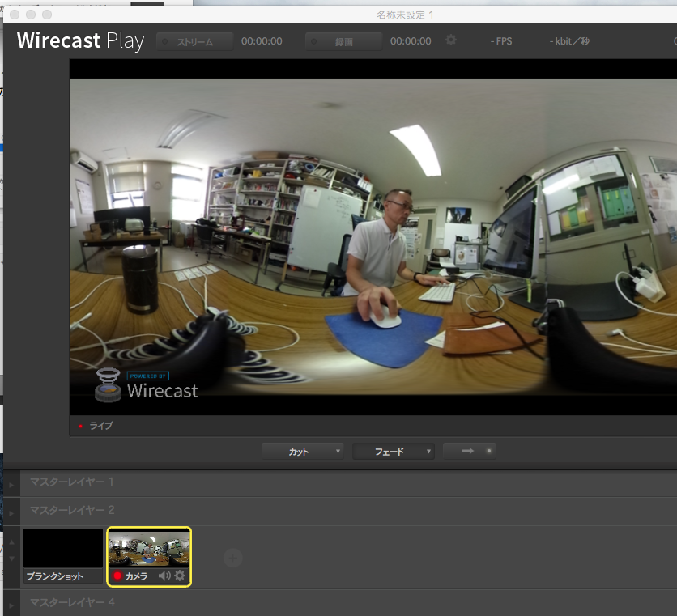This screenshot has height=616, width=677.
Task: Click the ライブ preview label
Action: [101, 426]
